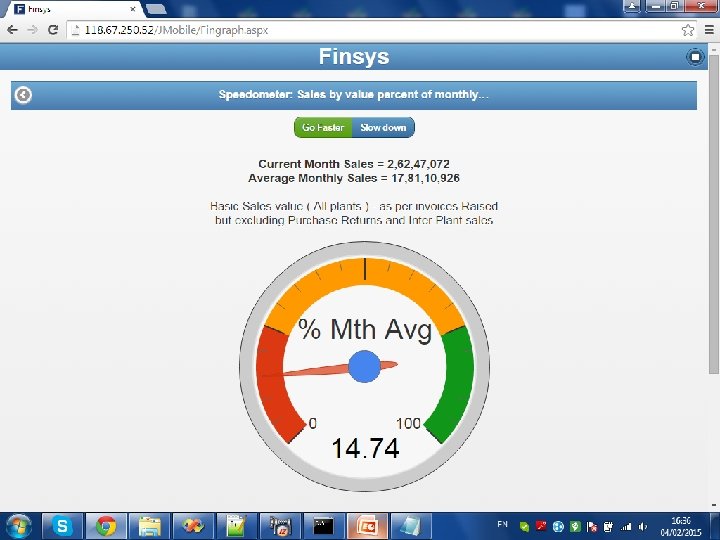Click the Action Center flag tray icon

pyautogui.click(x=592, y=527)
